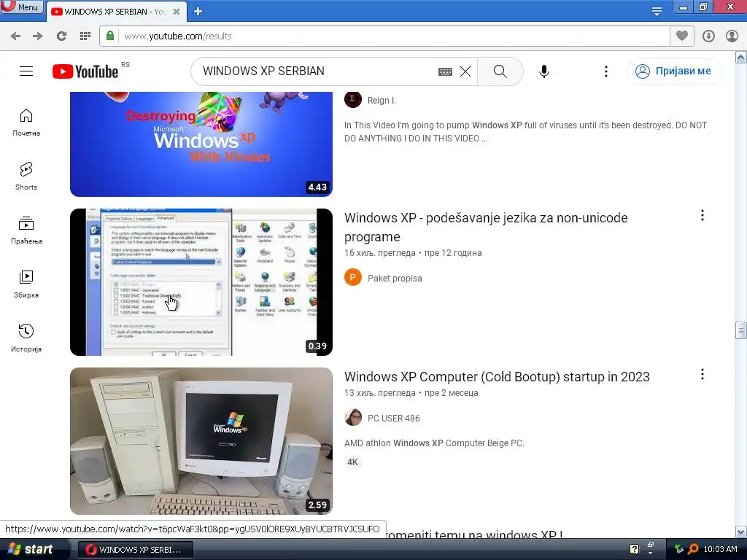Open options menu for podešavanje jezika video

703,215
